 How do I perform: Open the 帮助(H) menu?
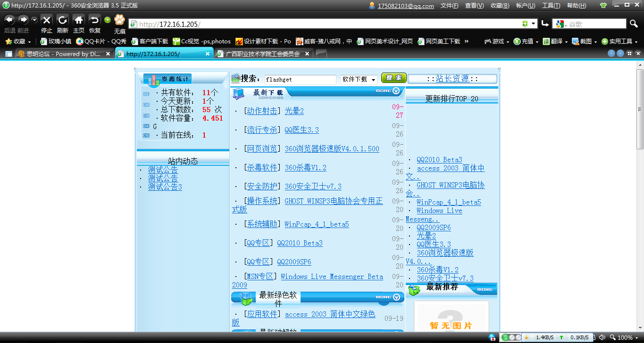click(x=577, y=6)
